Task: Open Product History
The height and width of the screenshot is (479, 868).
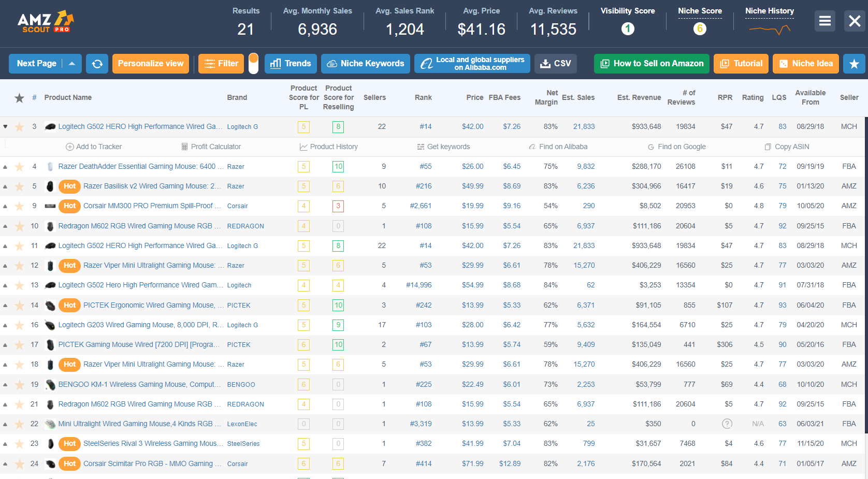Action: click(x=328, y=147)
